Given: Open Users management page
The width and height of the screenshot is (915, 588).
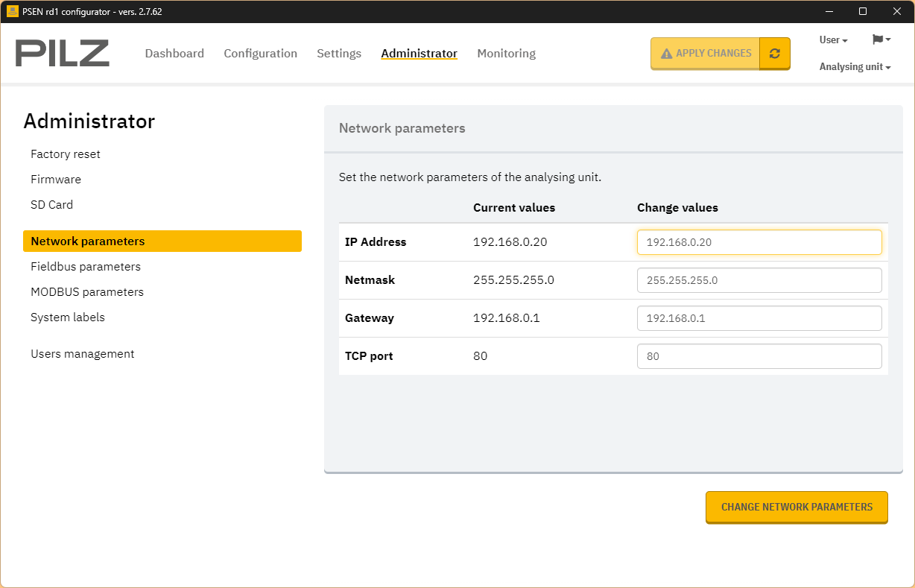Looking at the screenshot, I should (83, 354).
